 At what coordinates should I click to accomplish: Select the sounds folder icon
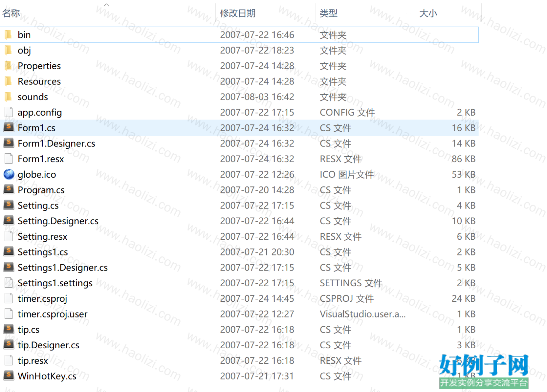point(9,97)
